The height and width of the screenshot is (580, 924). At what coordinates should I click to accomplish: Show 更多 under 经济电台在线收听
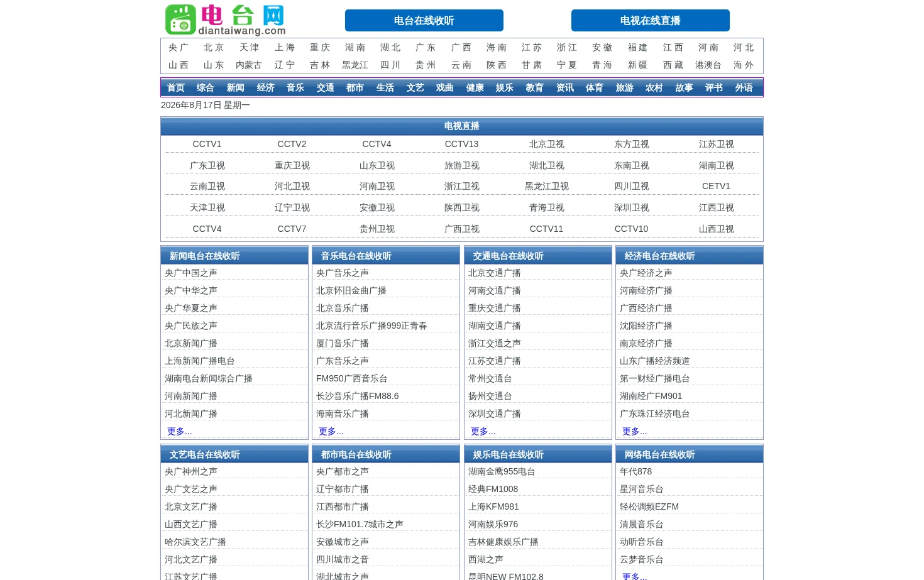[635, 431]
